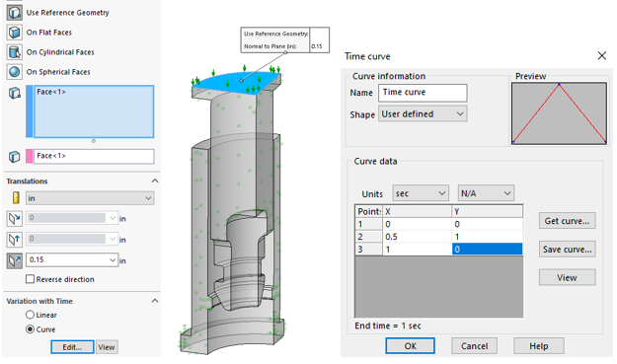
Task: Click the Y column header
Action: pos(487,211)
